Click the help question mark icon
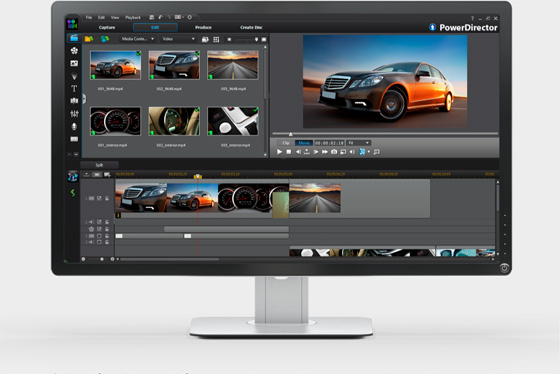 pyautogui.click(x=472, y=18)
